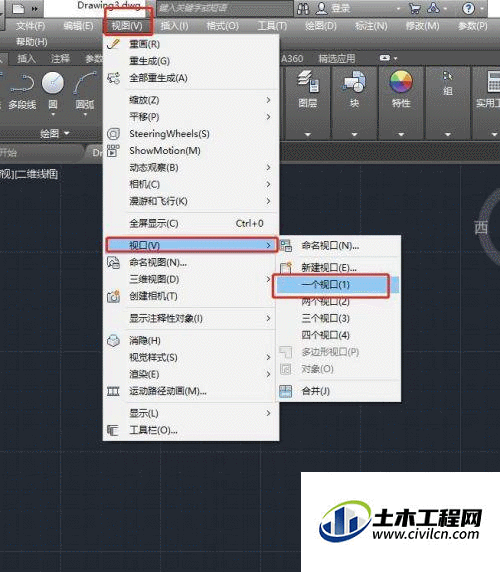This screenshot has height=572, width=500.
Task: Expand the Draw (绘图) panel dropdown
Action: click(x=54, y=134)
